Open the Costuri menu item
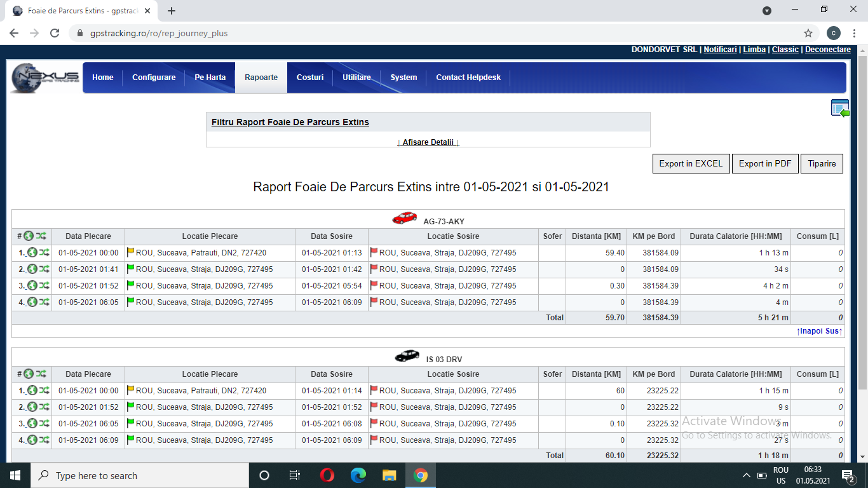The image size is (868, 488). (310, 78)
